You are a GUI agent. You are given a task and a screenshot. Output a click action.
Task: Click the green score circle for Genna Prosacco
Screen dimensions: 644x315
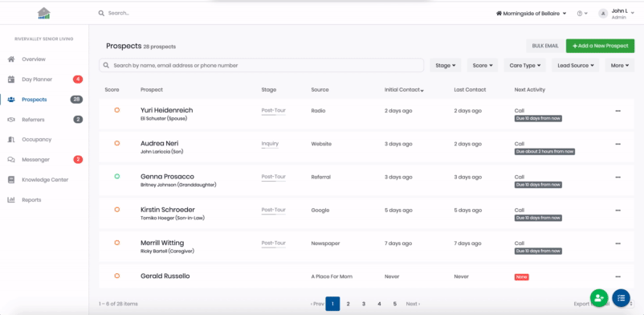117,177
